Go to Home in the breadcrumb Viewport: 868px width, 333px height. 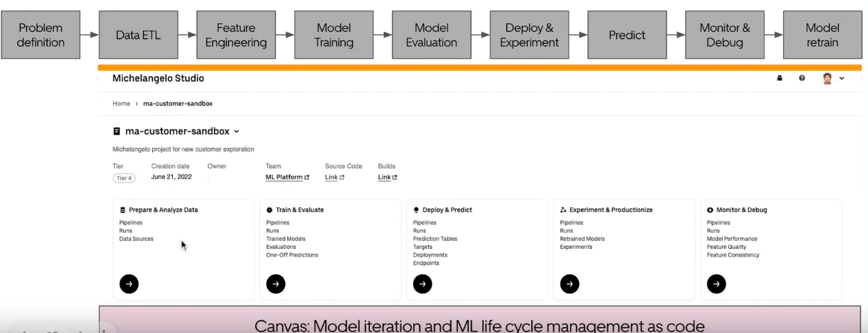121,104
